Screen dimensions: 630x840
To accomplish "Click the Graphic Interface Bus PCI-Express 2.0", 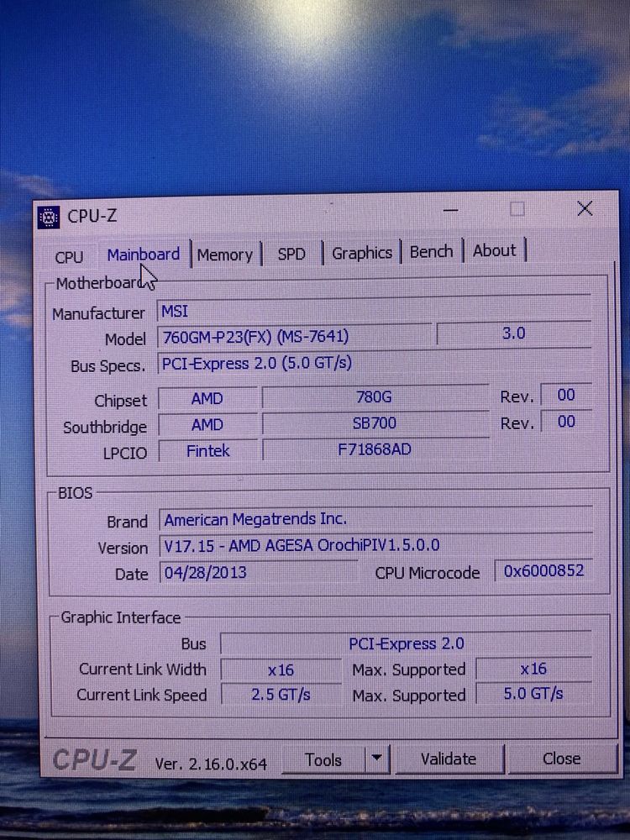I will pyautogui.click(x=406, y=643).
